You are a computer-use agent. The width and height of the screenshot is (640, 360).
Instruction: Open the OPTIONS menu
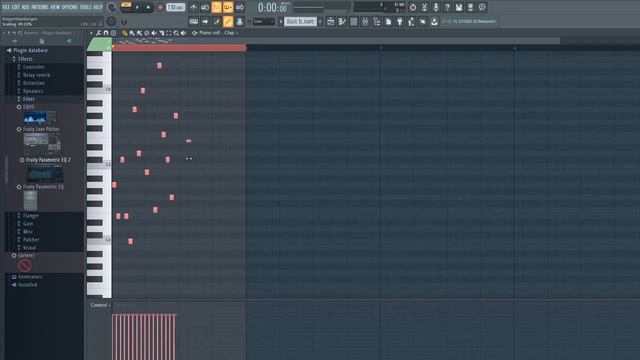(69, 7)
